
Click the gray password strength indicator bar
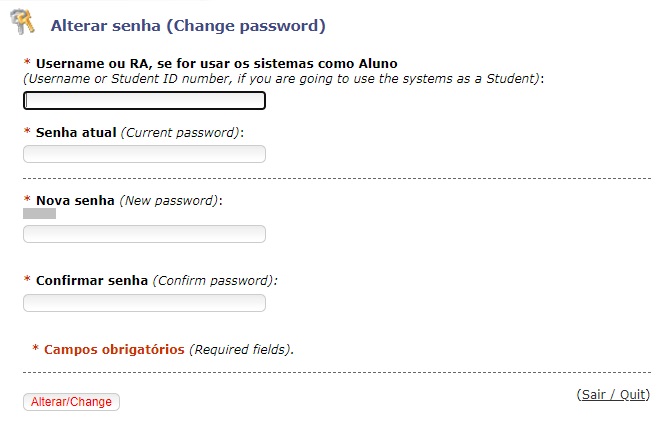click(39, 213)
